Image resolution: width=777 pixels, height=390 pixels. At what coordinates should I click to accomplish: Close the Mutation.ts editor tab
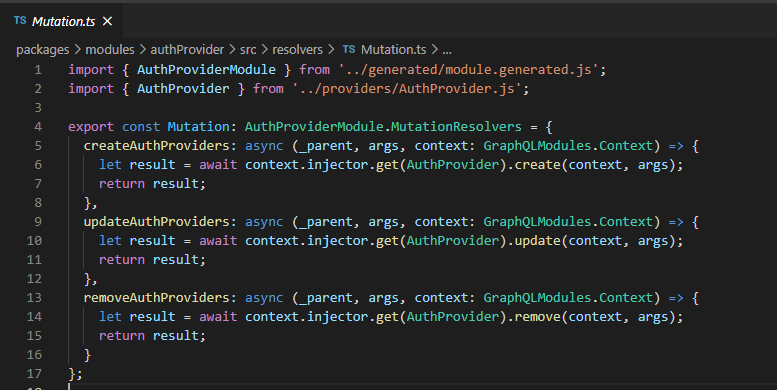107,21
